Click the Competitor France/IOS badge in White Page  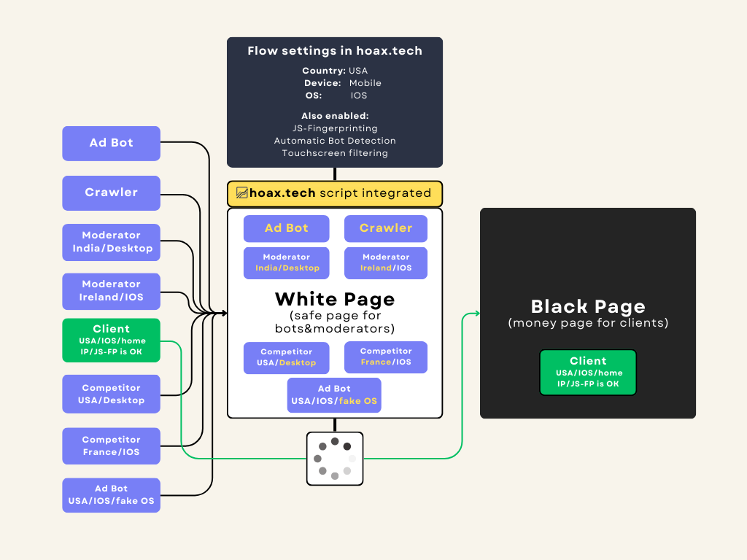tap(385, 357)
